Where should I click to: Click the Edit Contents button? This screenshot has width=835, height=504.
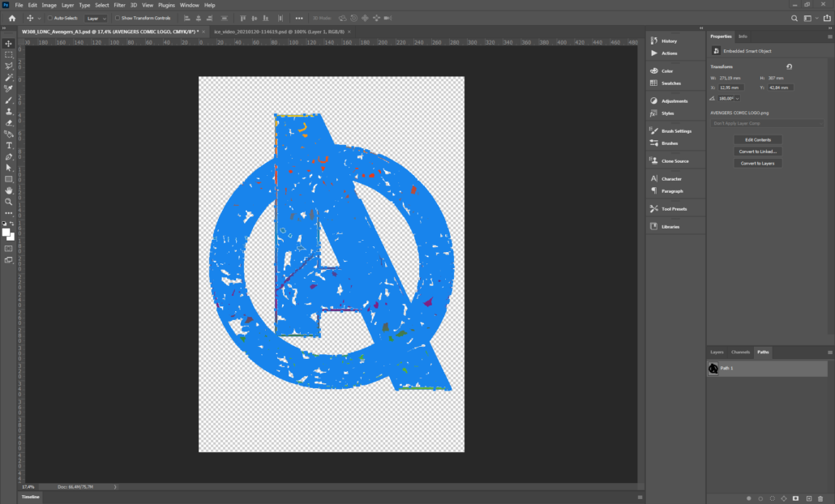[758, 140]
